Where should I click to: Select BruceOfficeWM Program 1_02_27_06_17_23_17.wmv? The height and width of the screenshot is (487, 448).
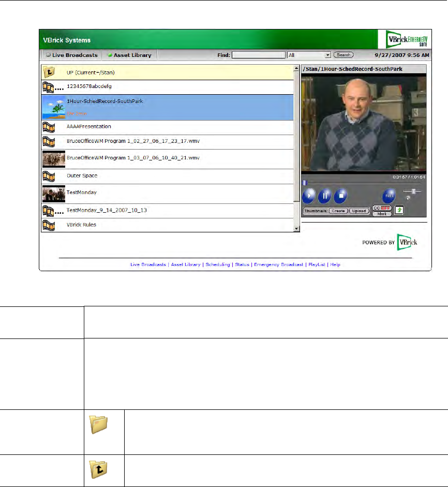tap(168, 142)
